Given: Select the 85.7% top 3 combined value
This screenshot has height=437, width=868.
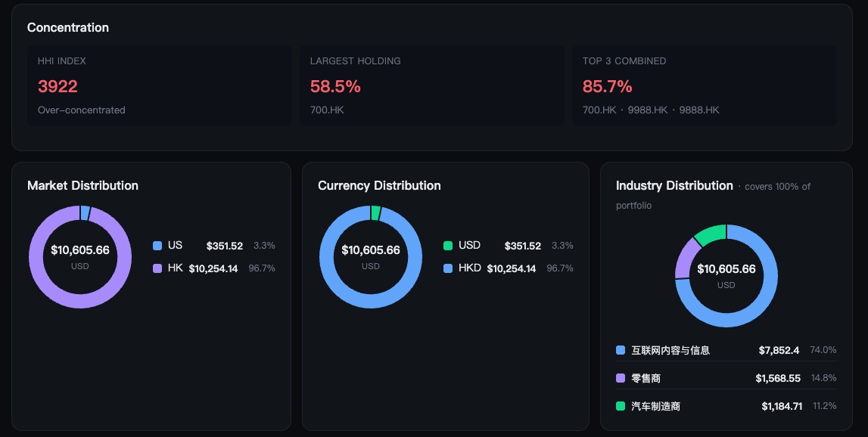Looking at the screenshot, I should point(607,86).
